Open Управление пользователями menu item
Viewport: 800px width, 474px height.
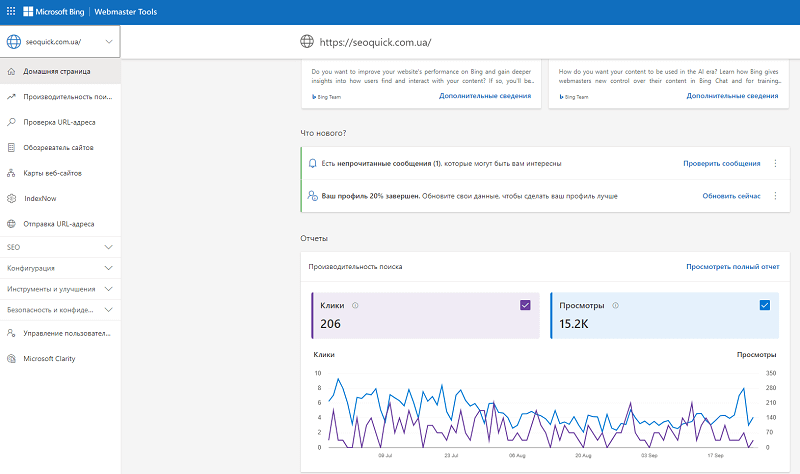tap(60, 333)
